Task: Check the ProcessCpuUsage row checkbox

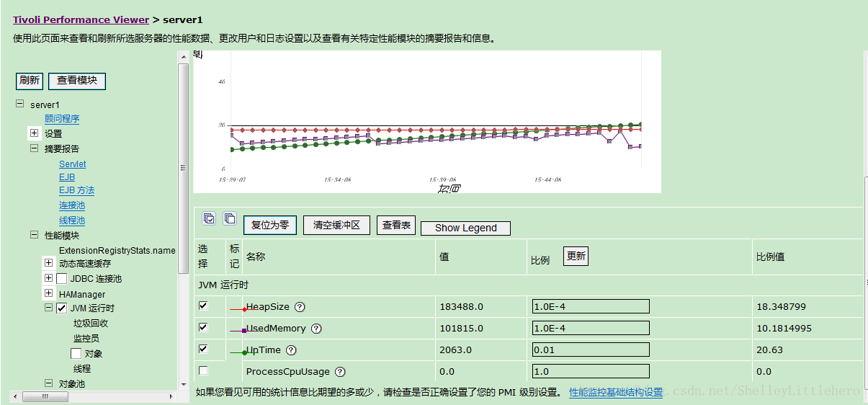Action: (x=203, y=370)
